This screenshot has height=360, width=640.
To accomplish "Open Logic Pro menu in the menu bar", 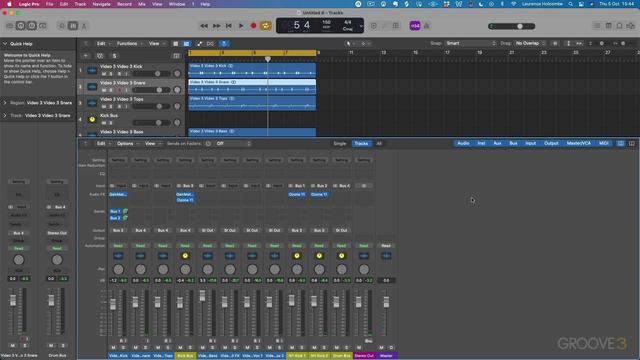I will pos(29,4).
